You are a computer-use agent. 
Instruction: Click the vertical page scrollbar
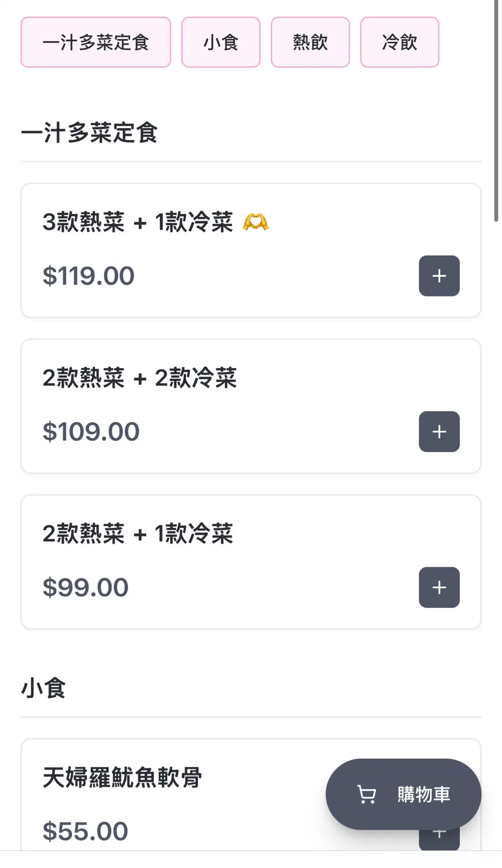coord(496,112)
